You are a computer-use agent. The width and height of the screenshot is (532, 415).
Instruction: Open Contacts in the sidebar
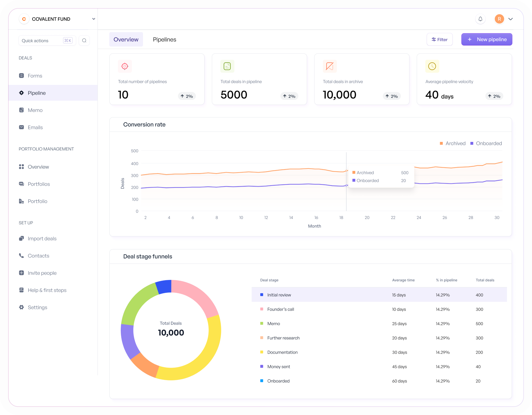pos(53,256)
